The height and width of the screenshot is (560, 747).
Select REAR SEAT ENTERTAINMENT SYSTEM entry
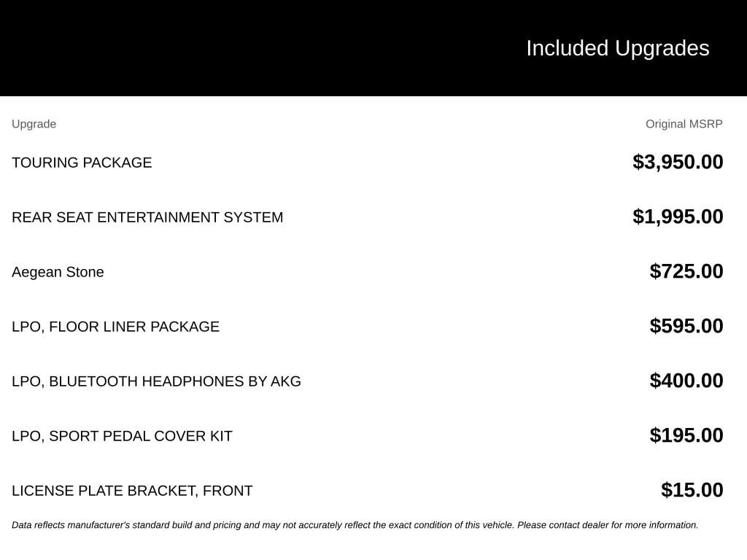(x=147, y=217)
